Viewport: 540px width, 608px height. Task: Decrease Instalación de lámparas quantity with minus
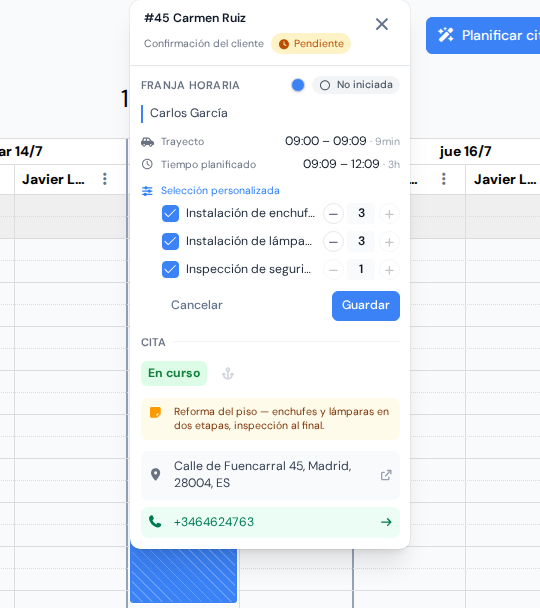point(333,242)
